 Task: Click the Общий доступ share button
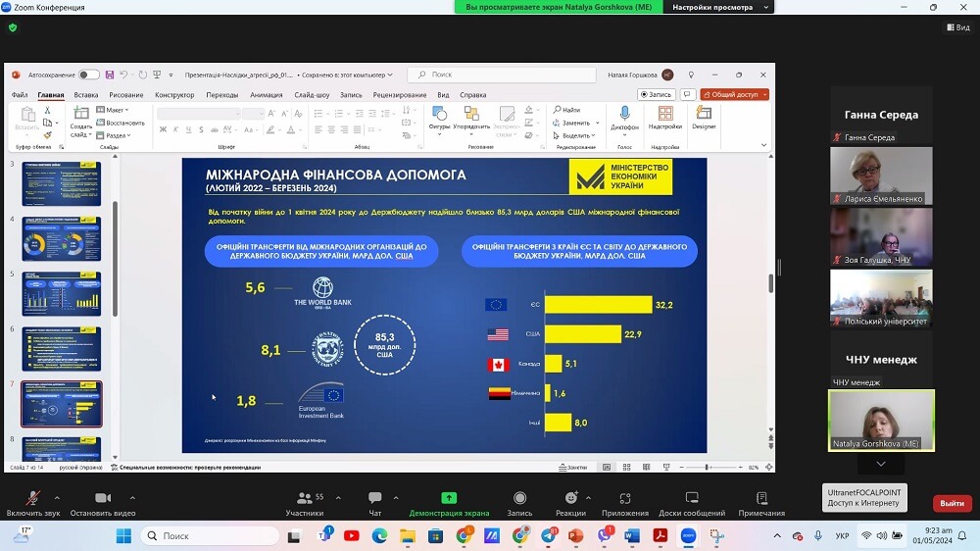[734, 94]
